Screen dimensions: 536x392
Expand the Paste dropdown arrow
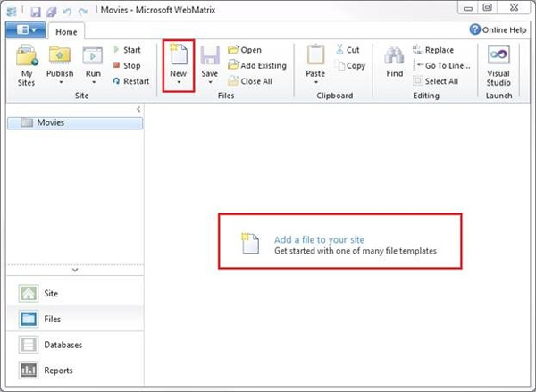[315, 82]
